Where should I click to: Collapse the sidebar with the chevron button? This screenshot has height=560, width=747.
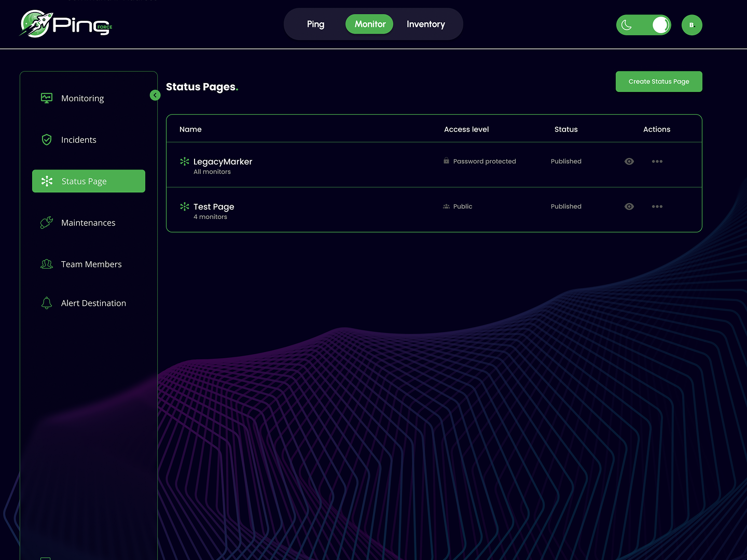click(155, 95)
